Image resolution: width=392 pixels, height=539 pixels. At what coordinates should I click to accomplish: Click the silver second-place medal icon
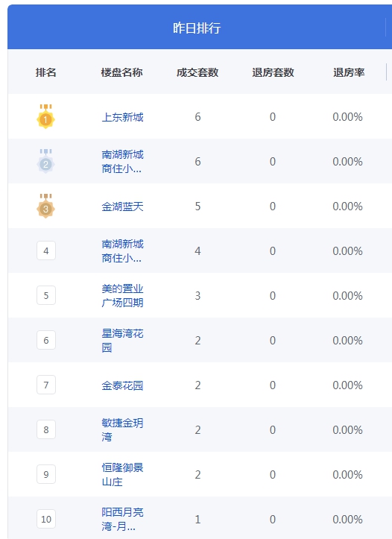(45, 161)
